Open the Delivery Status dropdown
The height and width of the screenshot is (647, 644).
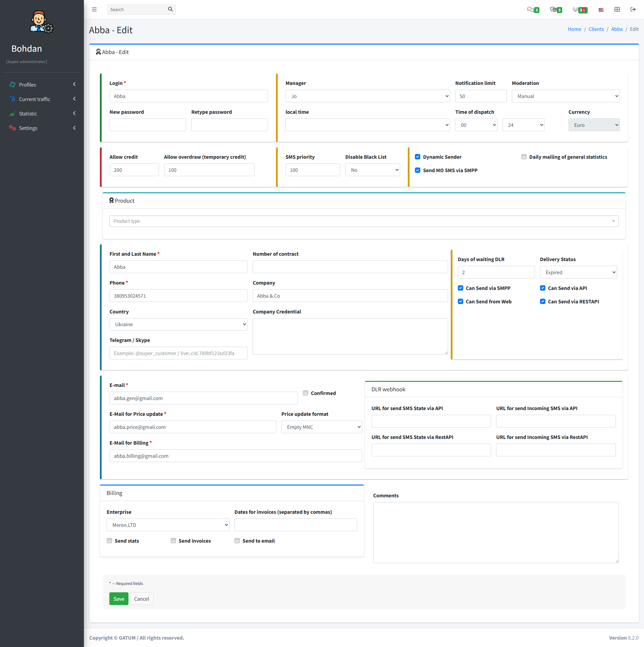(x=578, y=272)
